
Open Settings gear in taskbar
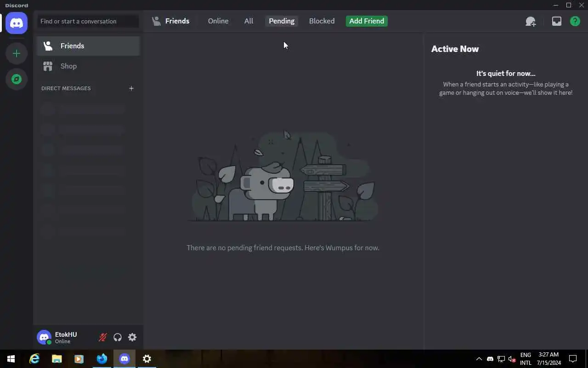pos(147,359)
